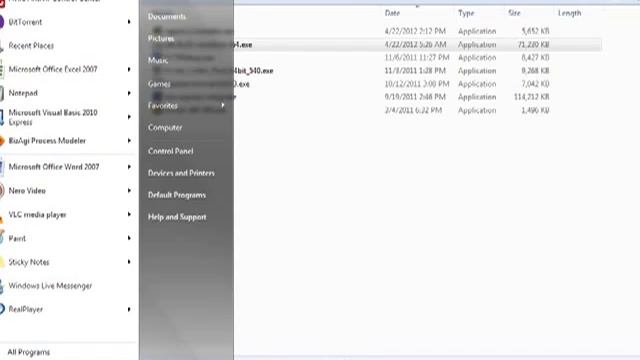Open BitTorrent from the Start menu
The image size is (640, 360).
click(25, 22)
